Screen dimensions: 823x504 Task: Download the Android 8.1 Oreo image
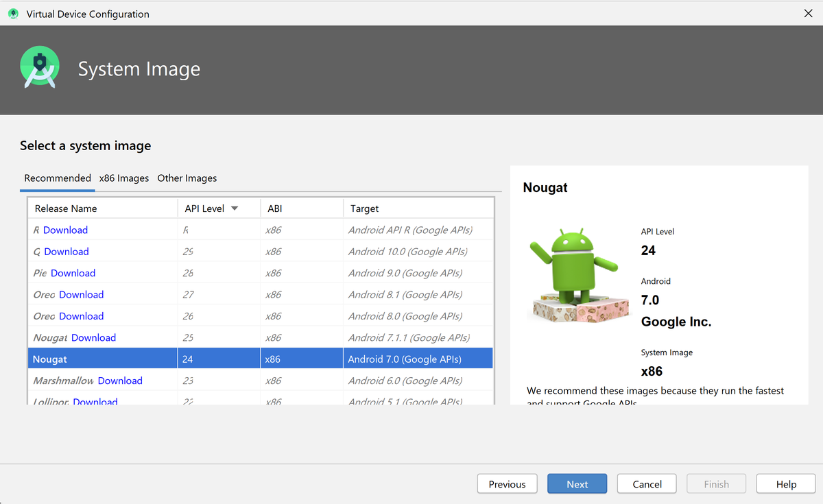point(81,294)
